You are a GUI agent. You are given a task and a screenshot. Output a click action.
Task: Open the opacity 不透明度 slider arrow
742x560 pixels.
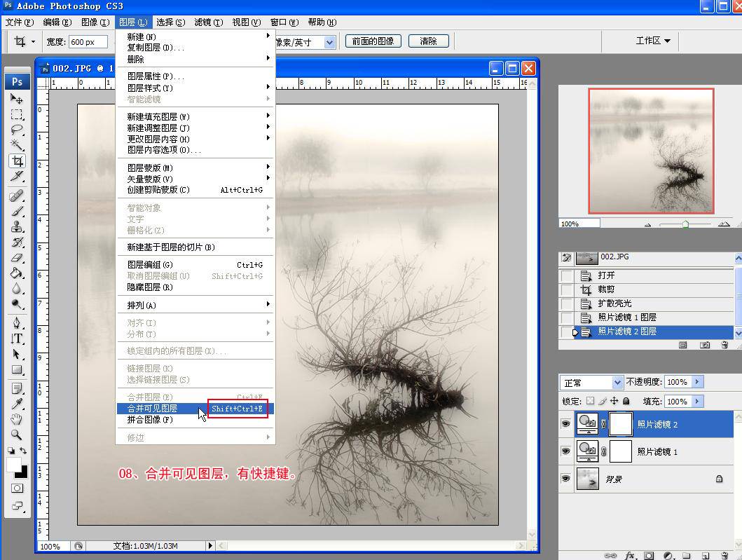tap(698, 381)
